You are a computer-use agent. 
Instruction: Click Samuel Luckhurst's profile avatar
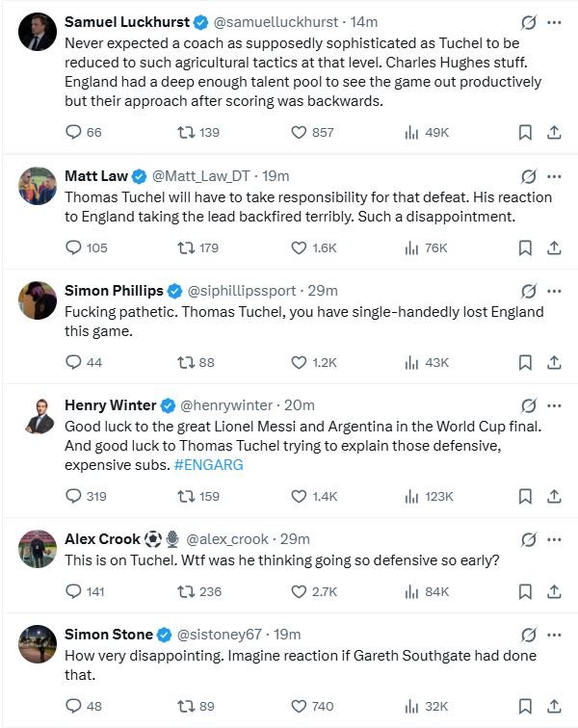38,32
